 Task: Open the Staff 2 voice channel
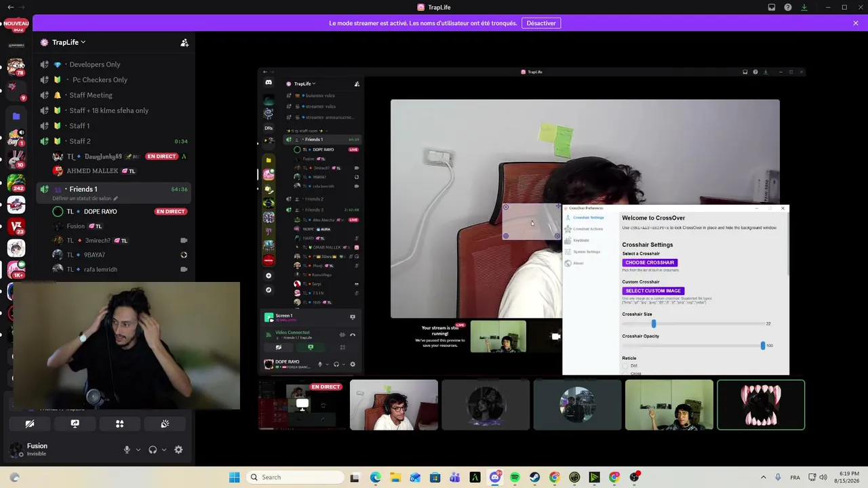point(114,141)
